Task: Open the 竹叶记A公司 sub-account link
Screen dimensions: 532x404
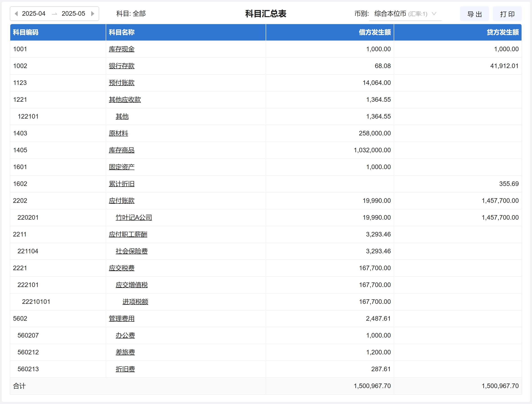Action: (134, 217)
